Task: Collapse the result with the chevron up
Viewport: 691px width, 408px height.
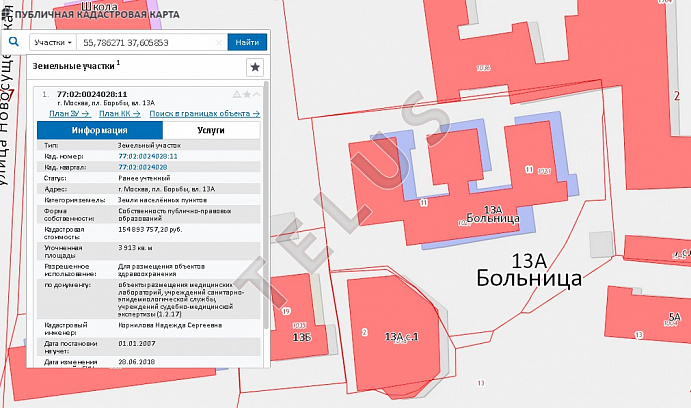Action: pyautogui.click(x=256, y=94)
